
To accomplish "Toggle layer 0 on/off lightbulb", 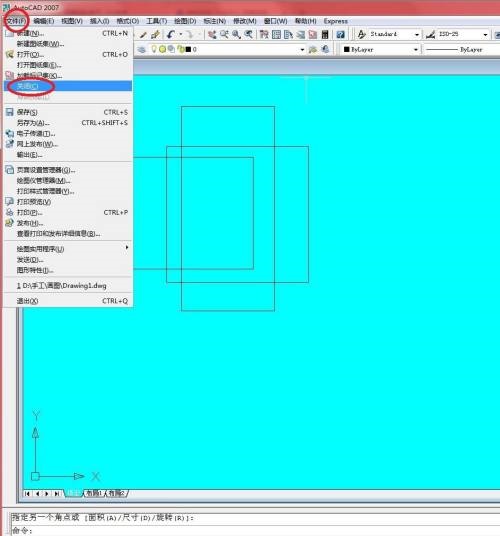I will pyautogui.click(x=154, y=49).
